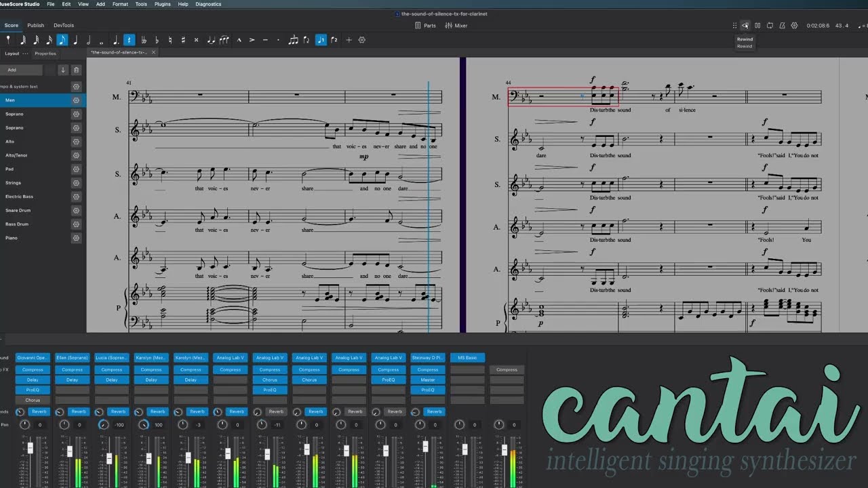This screenshot has height=488, width=868.
Task: Select the 16th note duration
Action: click(49, 40)
